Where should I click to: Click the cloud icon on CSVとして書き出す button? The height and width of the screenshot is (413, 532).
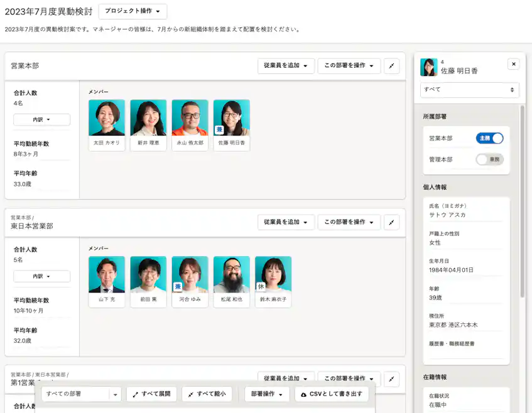[305, 394]
